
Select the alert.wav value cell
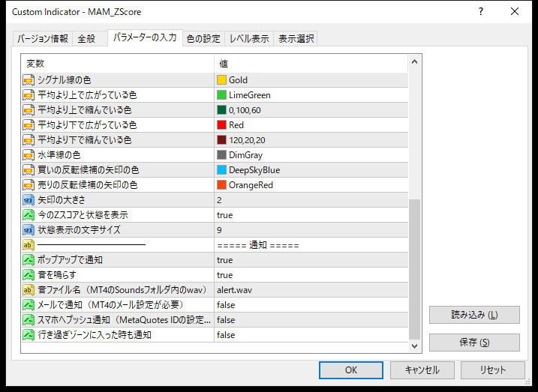311,290
